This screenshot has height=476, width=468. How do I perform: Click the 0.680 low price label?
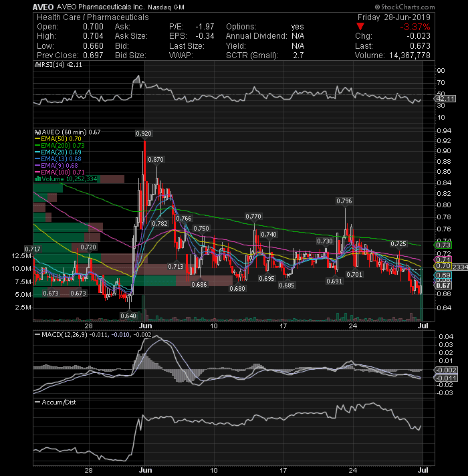[x=237, y=288]
